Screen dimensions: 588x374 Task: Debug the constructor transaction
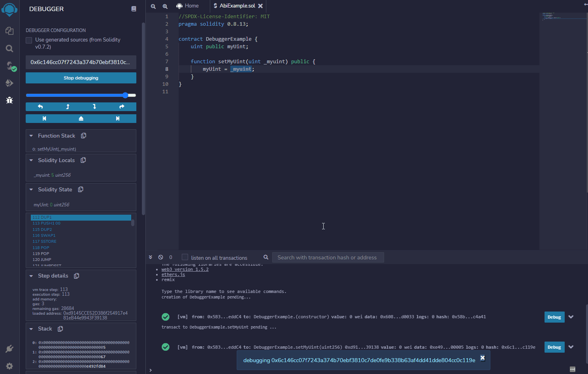pos(554,317)
